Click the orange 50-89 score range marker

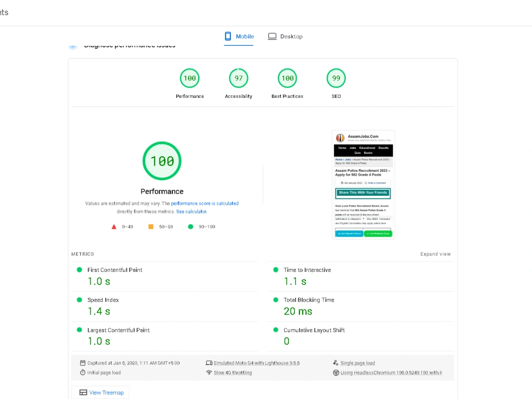pyautogui.click(x=151, y=226)
